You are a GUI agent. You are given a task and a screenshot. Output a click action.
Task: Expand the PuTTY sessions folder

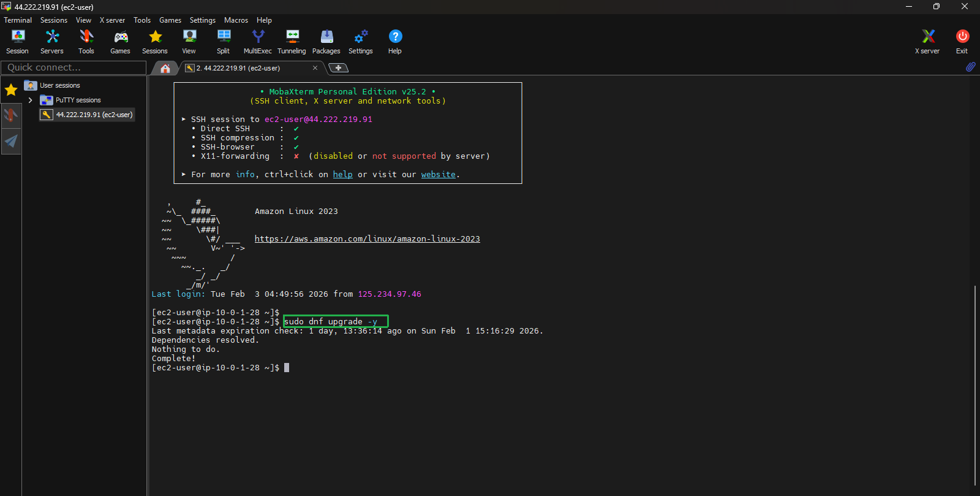[30, 100]
